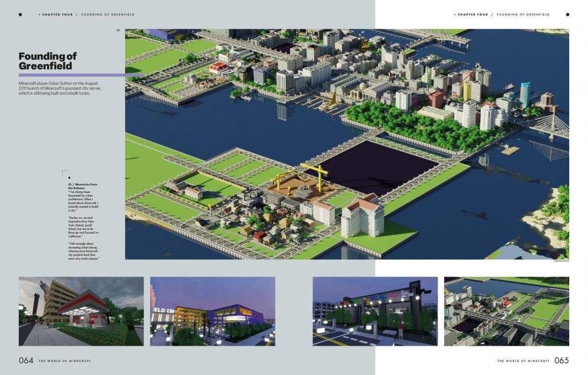This screenshot has height=375, width=588.
Task: Click 'FOUNDING OF GREENFIELD' in the left header
Action: [x=107, y=14]
